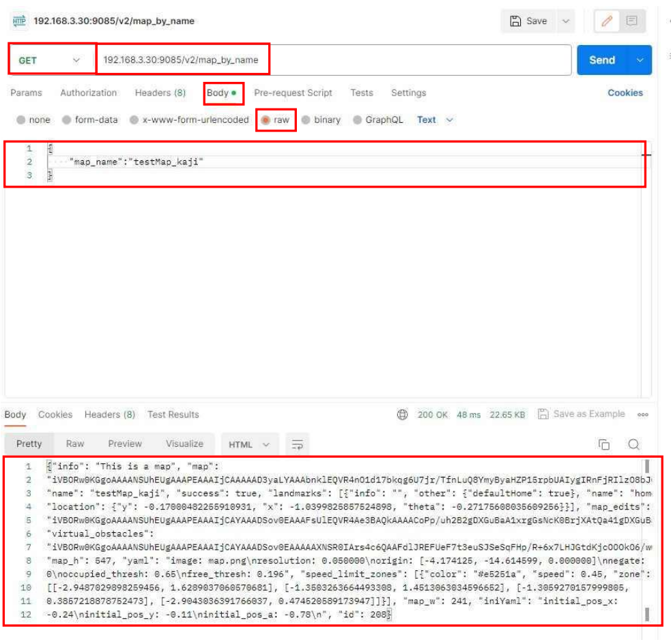Click the search response magnifier icon

[x=633, y=445]
